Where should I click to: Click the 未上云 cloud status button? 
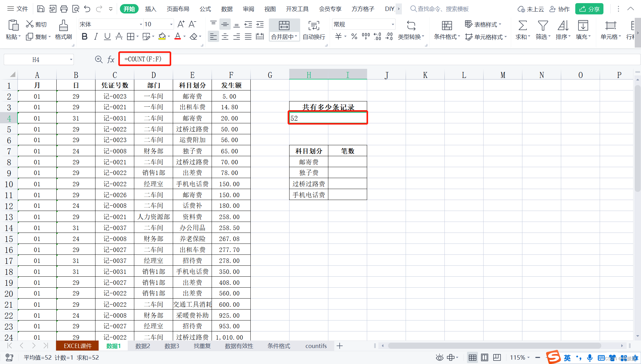point(531,9)
